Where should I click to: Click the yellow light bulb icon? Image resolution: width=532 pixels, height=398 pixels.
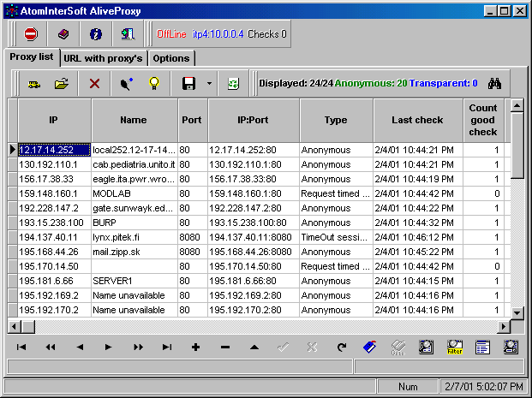click(154, 83)
